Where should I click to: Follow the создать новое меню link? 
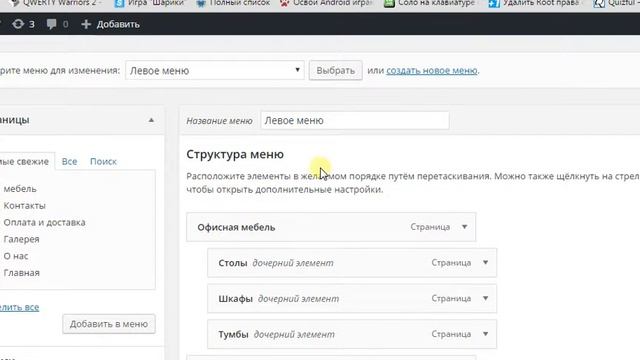432,70
